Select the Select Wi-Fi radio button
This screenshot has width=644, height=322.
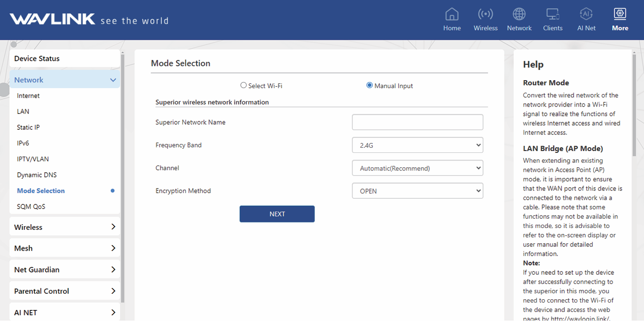pyautogui.click(x=243, y=85)
